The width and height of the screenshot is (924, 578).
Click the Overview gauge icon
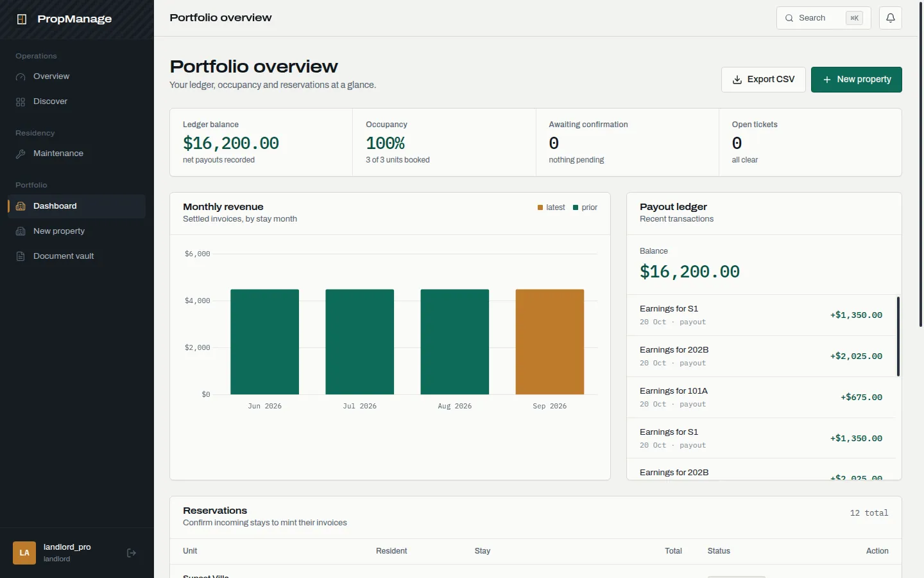(21, 77)
